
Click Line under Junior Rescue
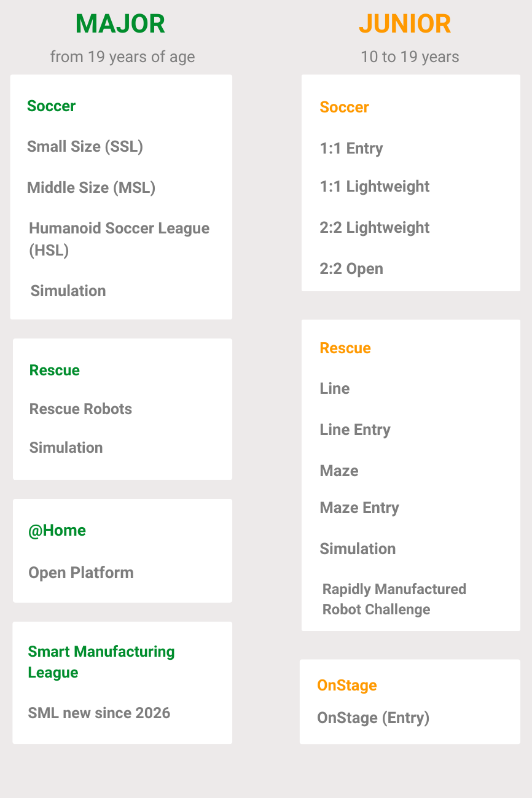click(x=335, y=389)
